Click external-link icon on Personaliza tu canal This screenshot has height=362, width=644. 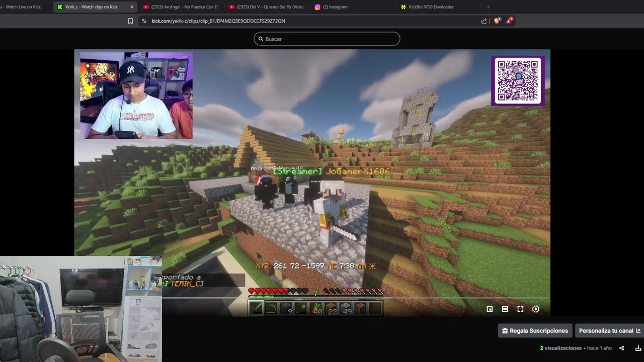click(638, 331)
